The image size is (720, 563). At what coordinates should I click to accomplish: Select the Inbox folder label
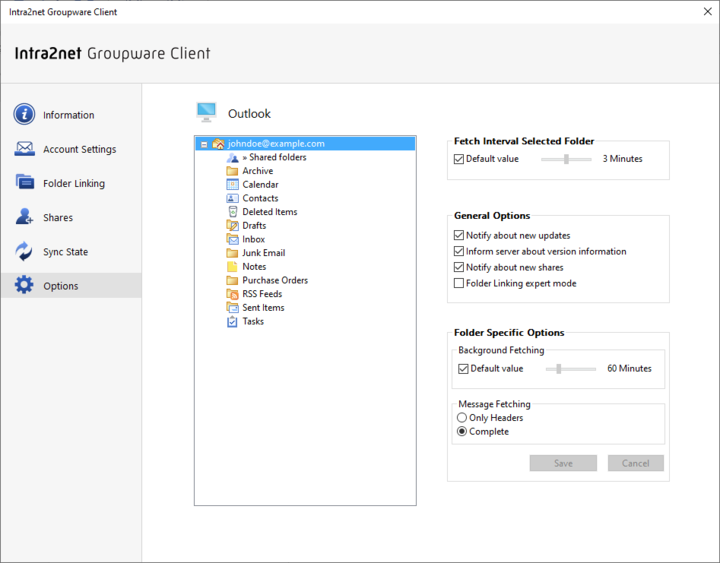[253, 239]
